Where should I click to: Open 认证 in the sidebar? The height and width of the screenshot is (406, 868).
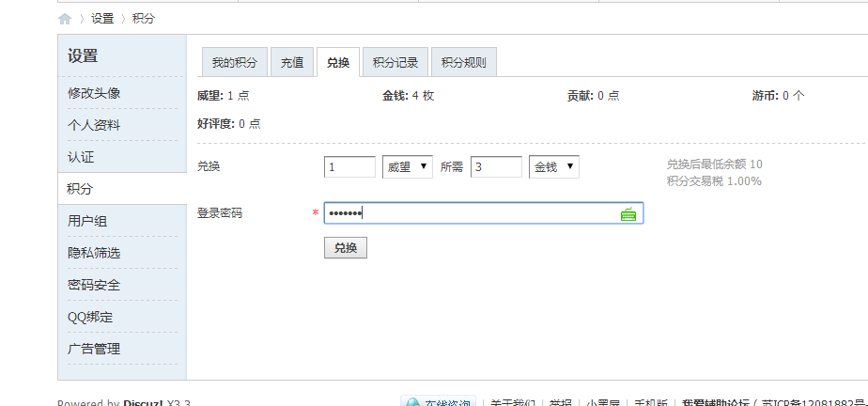click(x=81, y=157)
